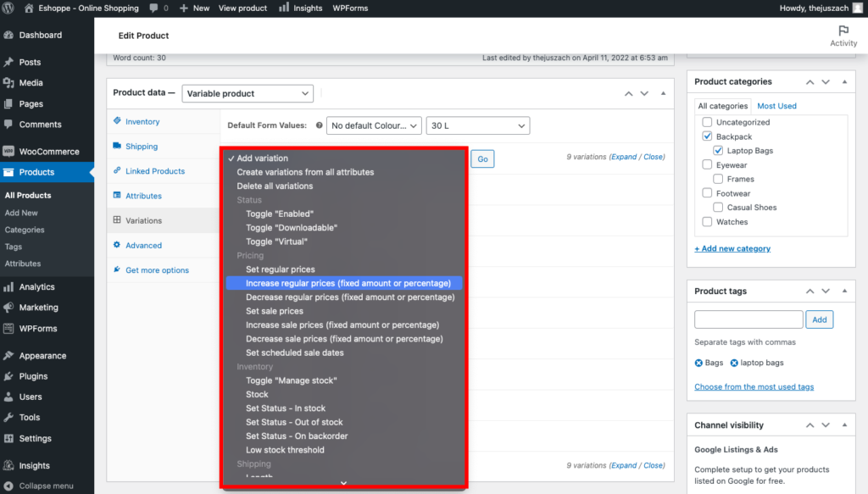The height and width of the screenshot is (494, 868).
Task: Select Toggle "Manage stock" option
Action: (x=292, y=380)
